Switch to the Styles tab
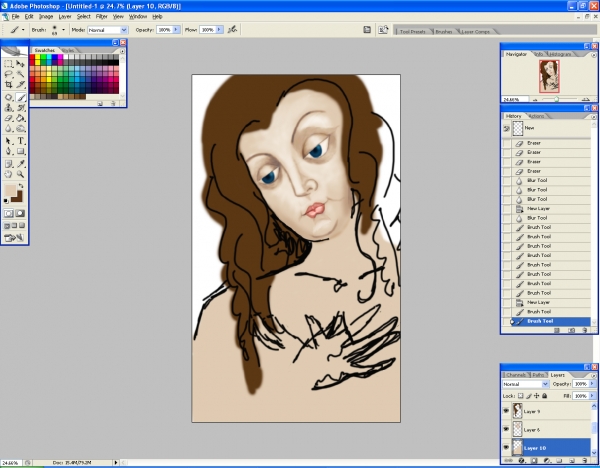Viewport: 600px width, 468px height. pos(68,51)
